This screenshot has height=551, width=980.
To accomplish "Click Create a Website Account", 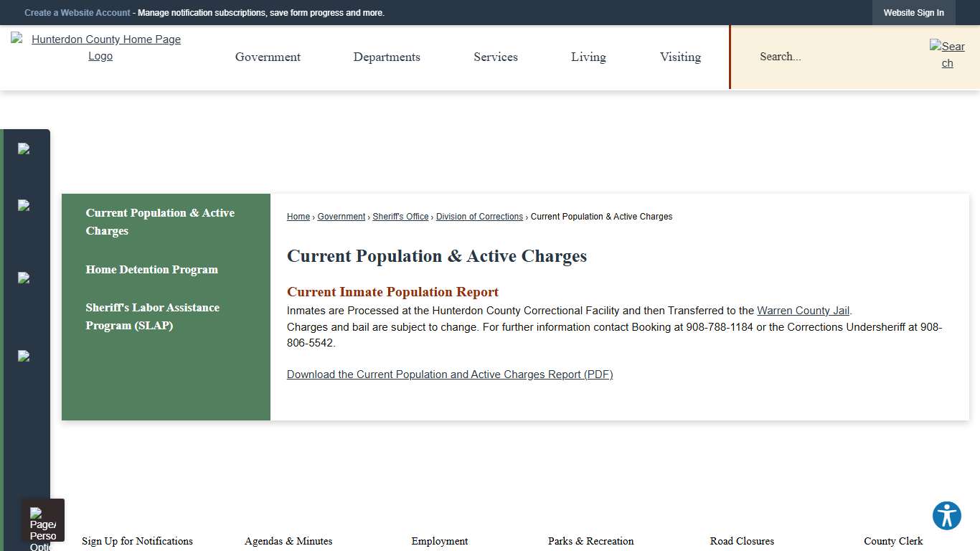I will point(77,12).
